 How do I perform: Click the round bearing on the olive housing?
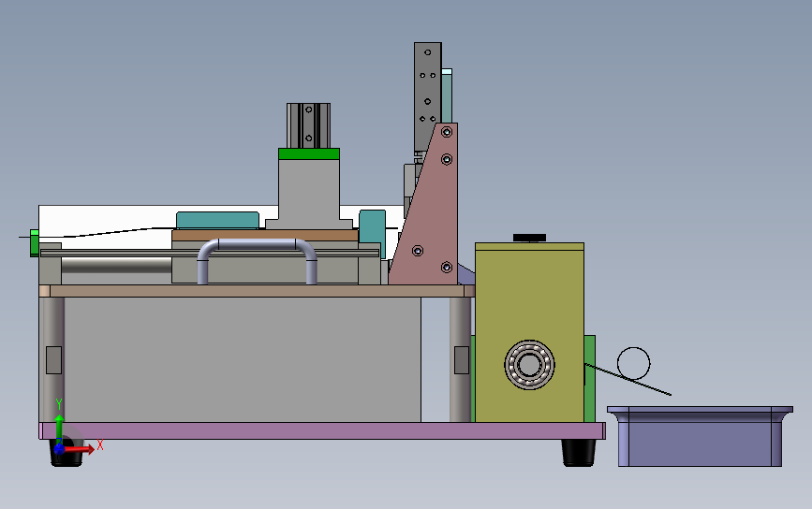529,365
